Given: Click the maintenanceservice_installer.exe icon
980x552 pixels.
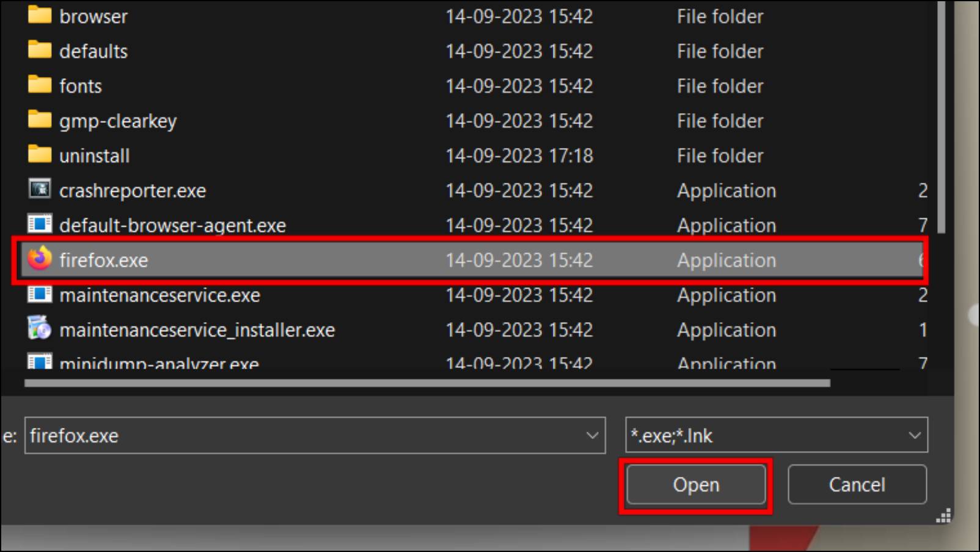Looking at the screenshot, I should click(40, 328).
